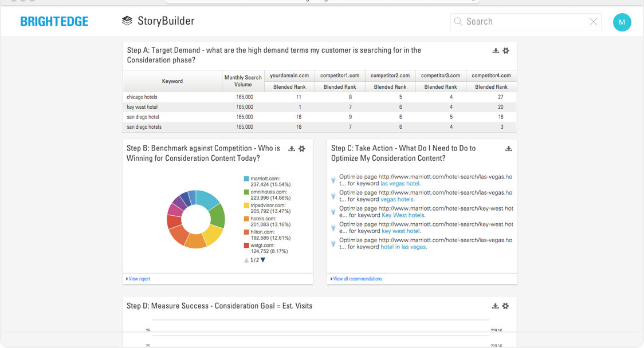Go to next legend page with down arrow
The height and width of the screenshot is (348, 644).
263,260
